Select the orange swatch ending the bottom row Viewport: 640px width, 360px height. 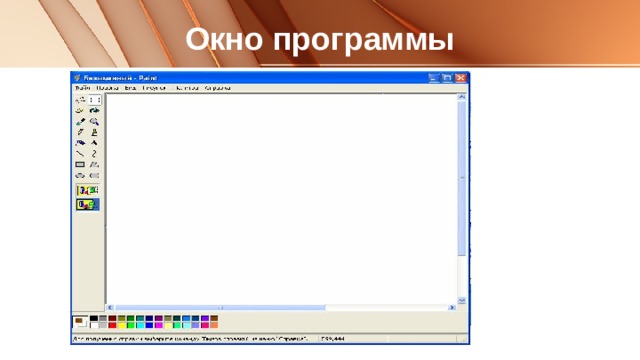[x=214, y=325]
